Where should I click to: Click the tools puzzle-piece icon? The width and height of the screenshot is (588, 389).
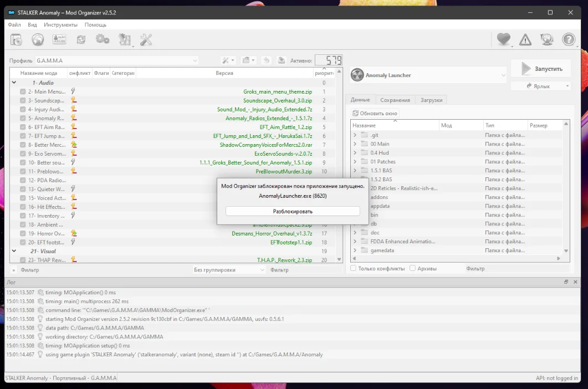point(125,39)
